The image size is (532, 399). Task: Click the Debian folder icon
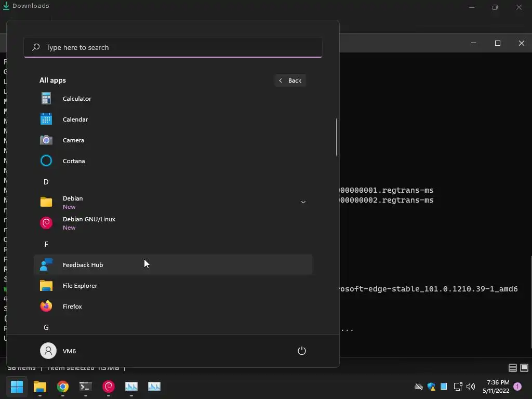point(46,202)
